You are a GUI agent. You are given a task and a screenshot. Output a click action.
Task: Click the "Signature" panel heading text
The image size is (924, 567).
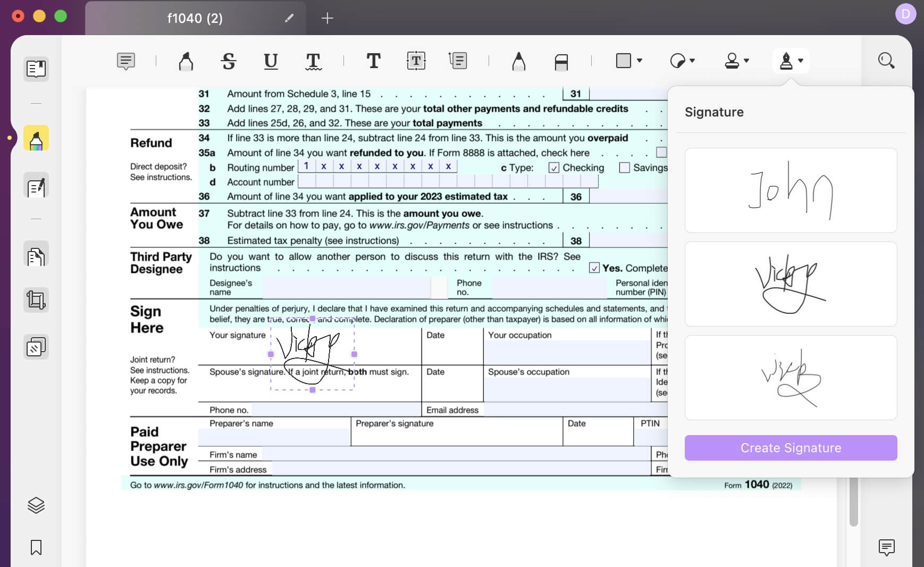pyautogui.click(x=714, y=112)
